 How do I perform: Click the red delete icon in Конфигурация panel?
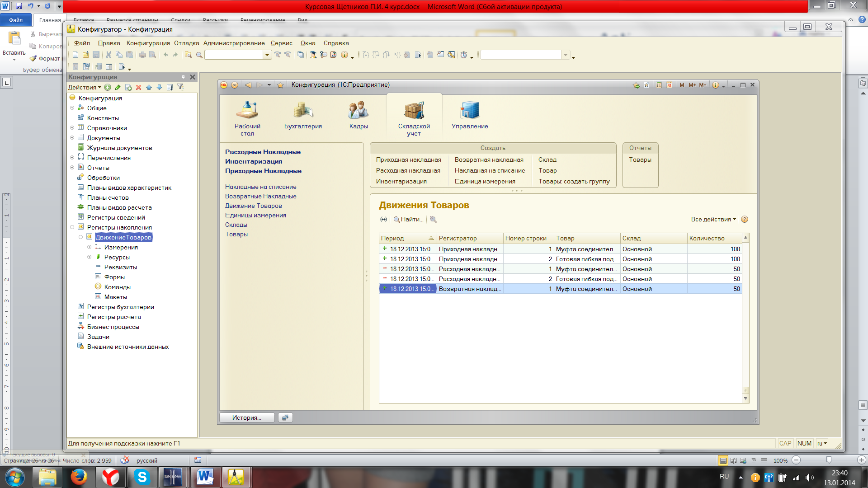[138, 87]
